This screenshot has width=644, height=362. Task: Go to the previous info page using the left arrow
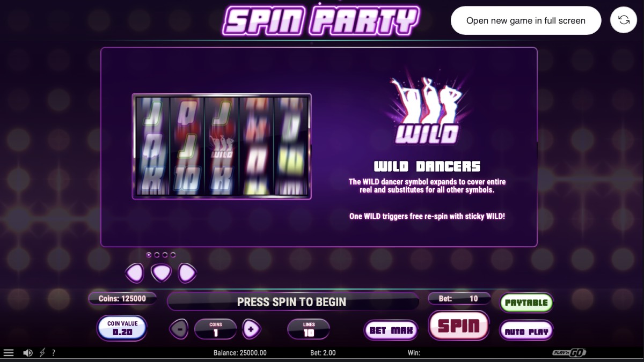click(135, 274)
